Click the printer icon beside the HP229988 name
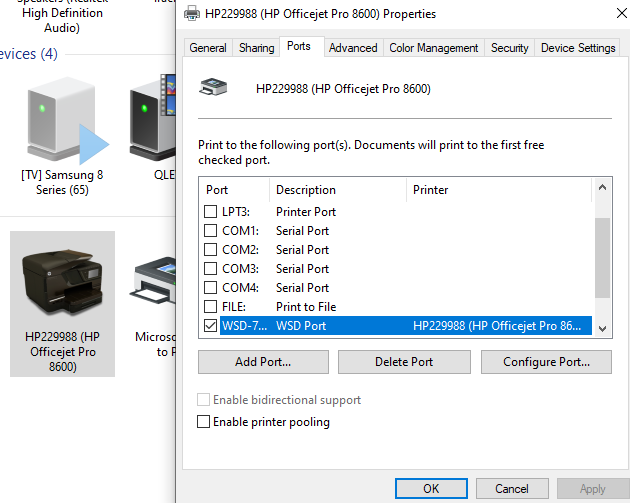This screenshot has height=503, width=630. pyautogui.click(x=213, y=87)
